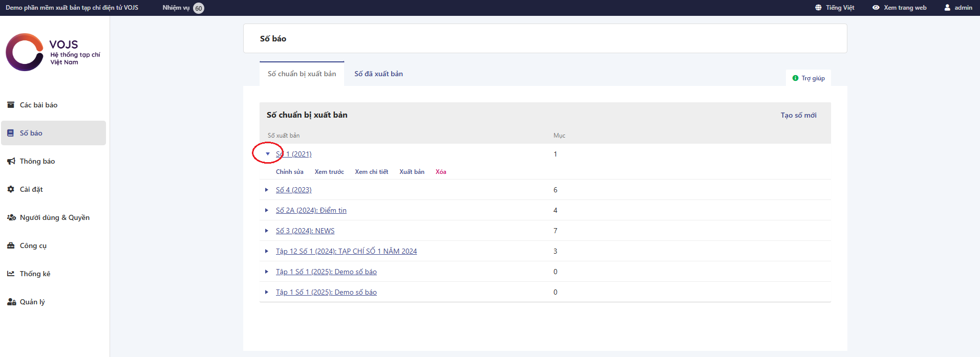Click the archive icon beside Các bài báo
This screenshot has width=980, height=357.
click(11, 105)
